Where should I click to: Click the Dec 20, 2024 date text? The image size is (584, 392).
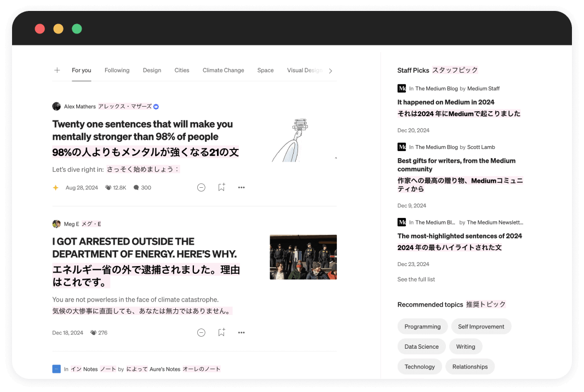point(414,130)
